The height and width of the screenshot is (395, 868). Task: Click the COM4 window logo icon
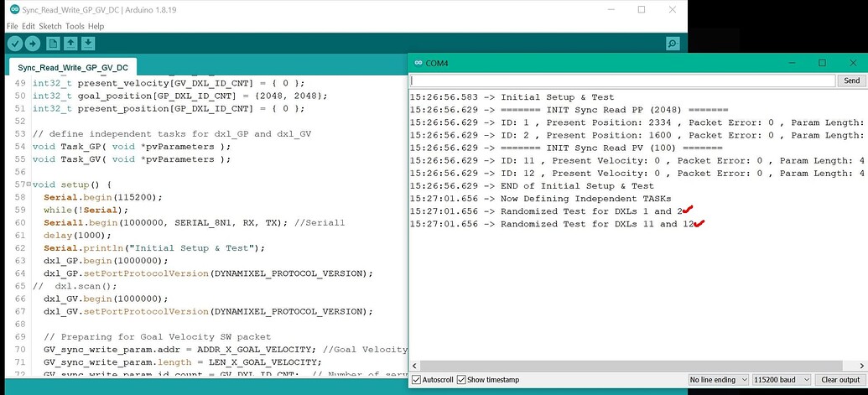click(x=417, y=63)
